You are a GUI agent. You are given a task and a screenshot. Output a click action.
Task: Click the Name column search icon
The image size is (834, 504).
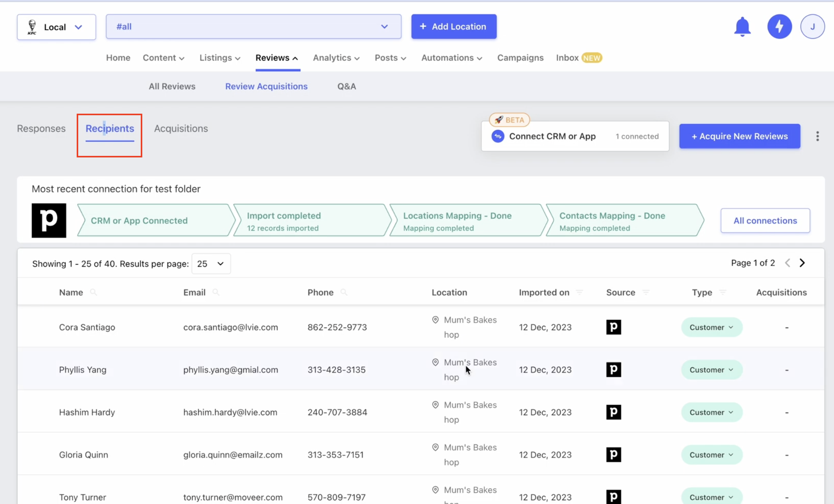[x=93, y=292]
